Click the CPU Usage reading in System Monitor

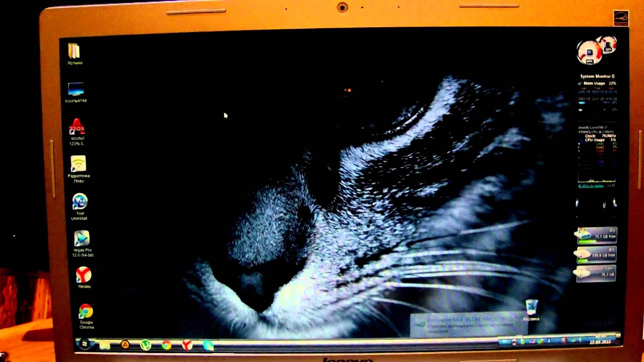600,140
